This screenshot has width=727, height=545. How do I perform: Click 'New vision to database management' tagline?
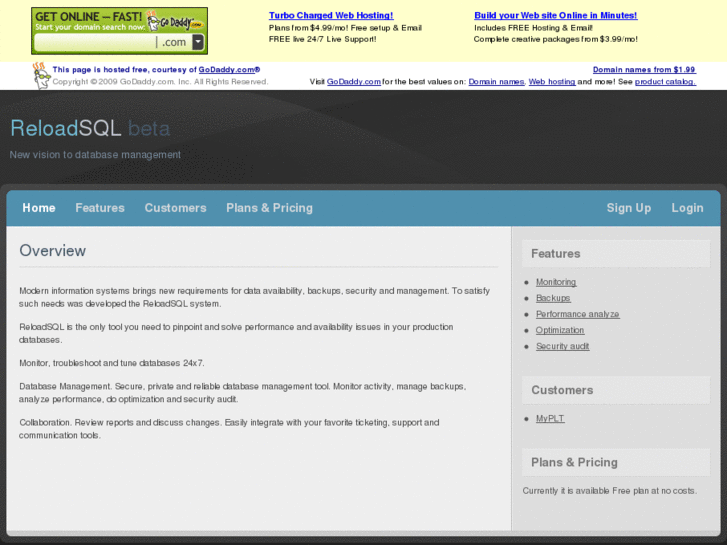(x=95, y=154)
